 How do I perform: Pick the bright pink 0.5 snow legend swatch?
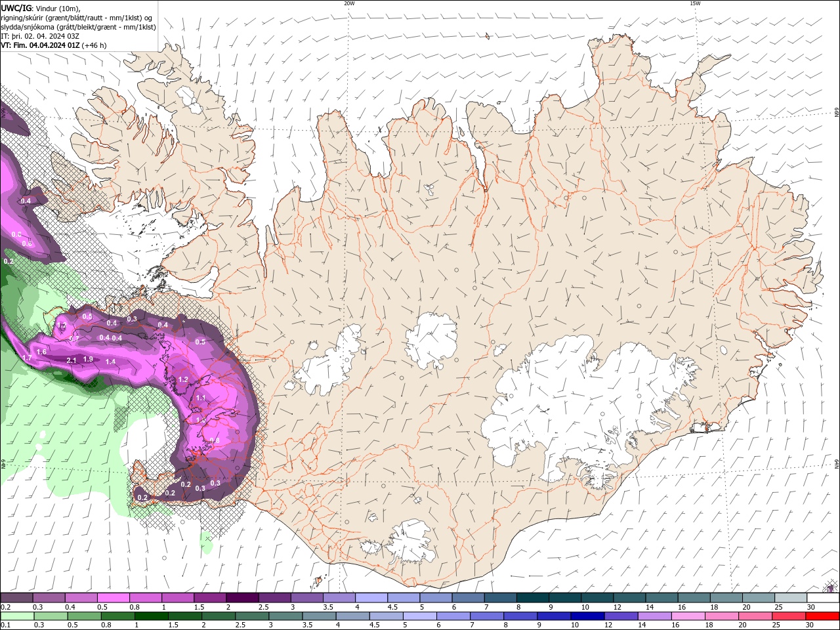pos(113,598)
